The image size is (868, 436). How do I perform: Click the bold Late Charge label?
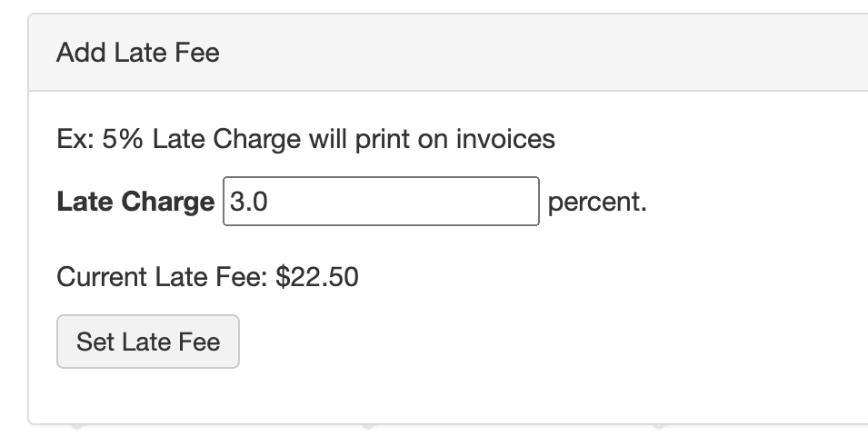(x=135, y=202)
